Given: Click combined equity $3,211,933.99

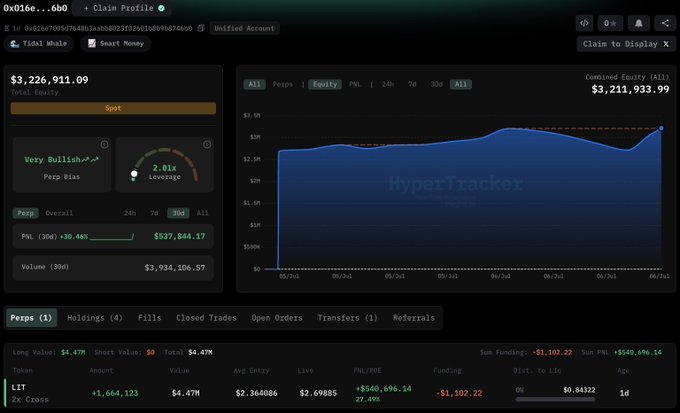Looking at the screenshot, I should coord(630,89).
